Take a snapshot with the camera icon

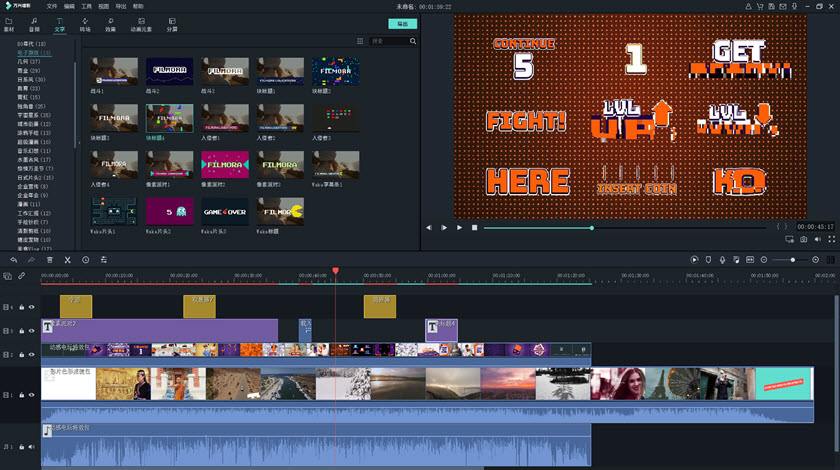[x=803, y=240]
